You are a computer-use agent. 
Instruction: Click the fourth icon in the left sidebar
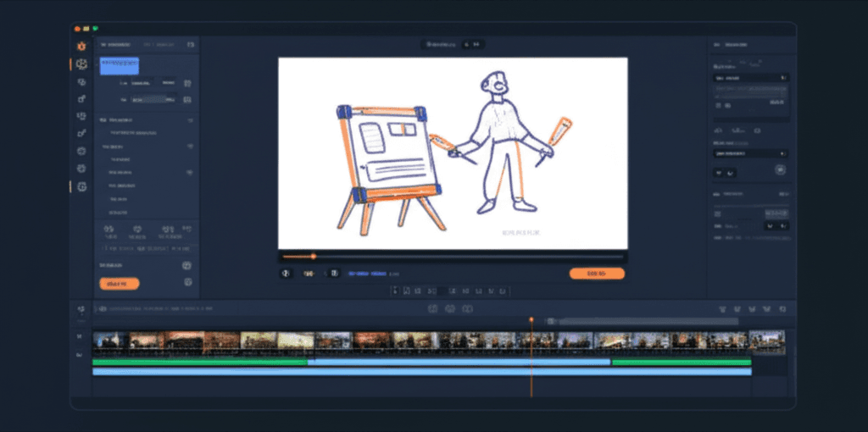pos(82,99)
